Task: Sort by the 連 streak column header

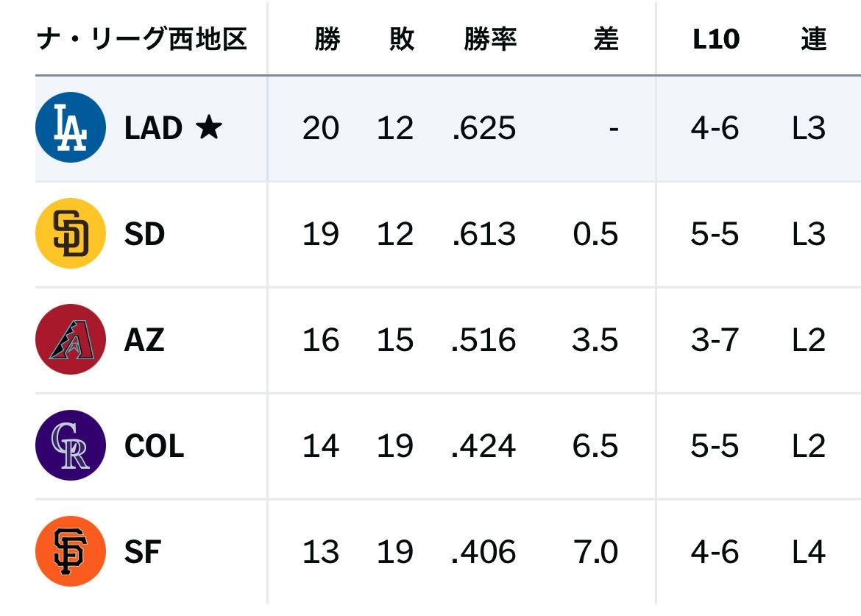Action: [813, 39]
